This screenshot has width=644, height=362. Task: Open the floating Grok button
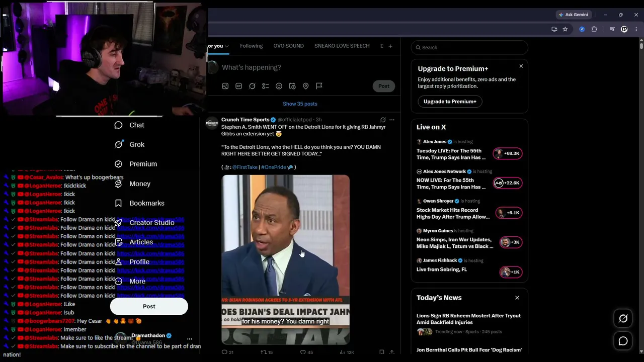pyautogui.click(x=623, y=319)
